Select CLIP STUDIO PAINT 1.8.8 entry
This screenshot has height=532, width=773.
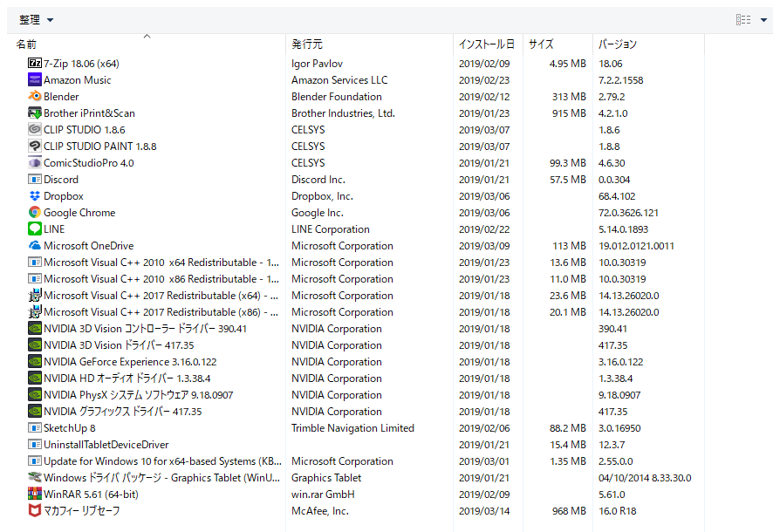click(99, 147)
